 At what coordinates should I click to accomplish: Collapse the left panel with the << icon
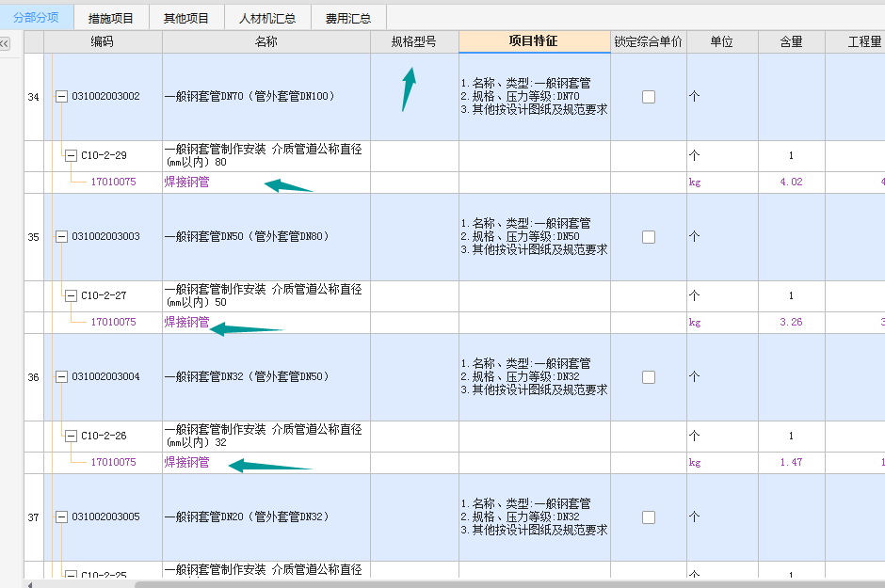[x=5, y=43]
